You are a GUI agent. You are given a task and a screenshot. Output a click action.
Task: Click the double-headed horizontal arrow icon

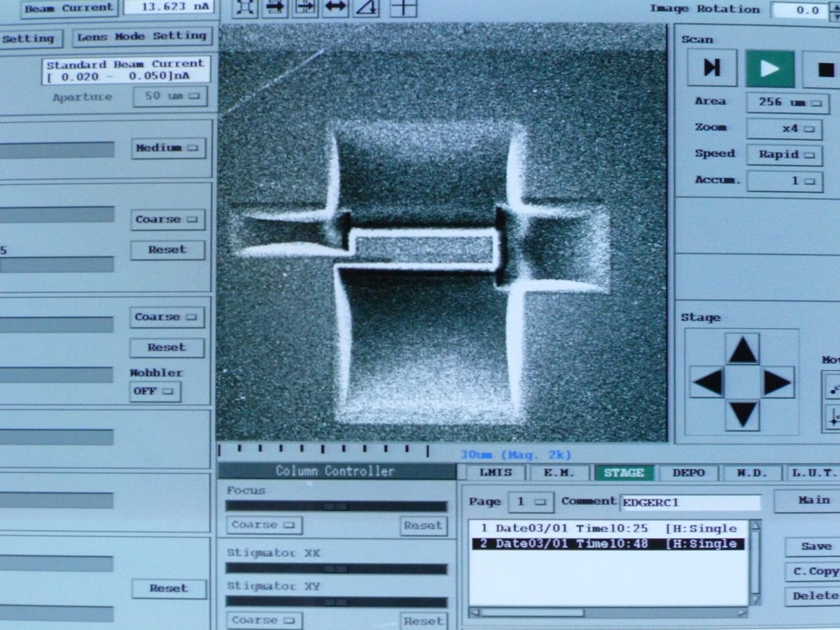pos(336,7)
